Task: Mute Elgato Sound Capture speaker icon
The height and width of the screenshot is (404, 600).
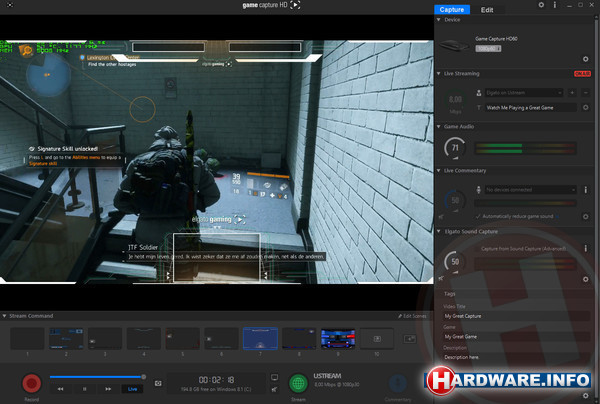Action: tap(441, 278)
